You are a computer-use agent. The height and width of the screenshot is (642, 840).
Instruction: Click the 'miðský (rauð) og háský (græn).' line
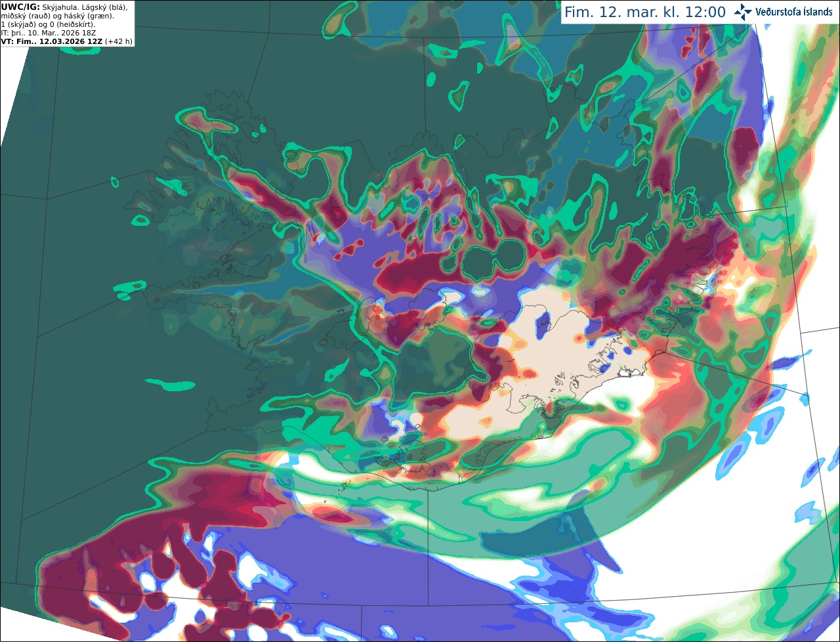58,15
